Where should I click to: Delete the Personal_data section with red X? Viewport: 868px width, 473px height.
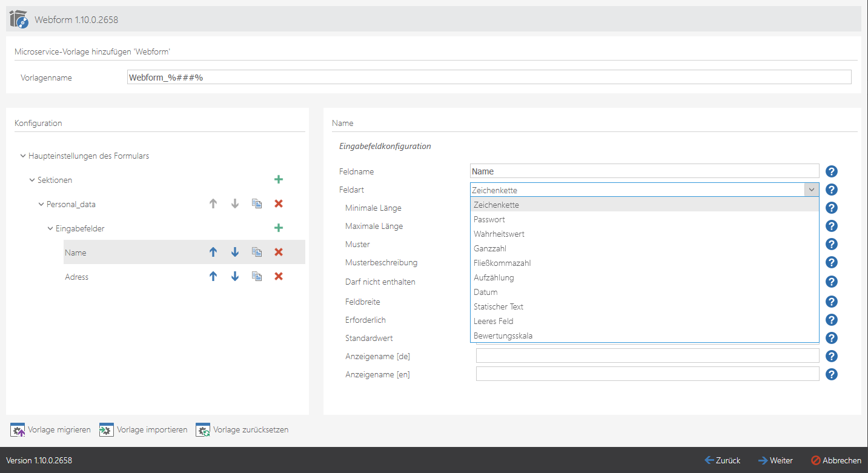click(x=279, y=204)
